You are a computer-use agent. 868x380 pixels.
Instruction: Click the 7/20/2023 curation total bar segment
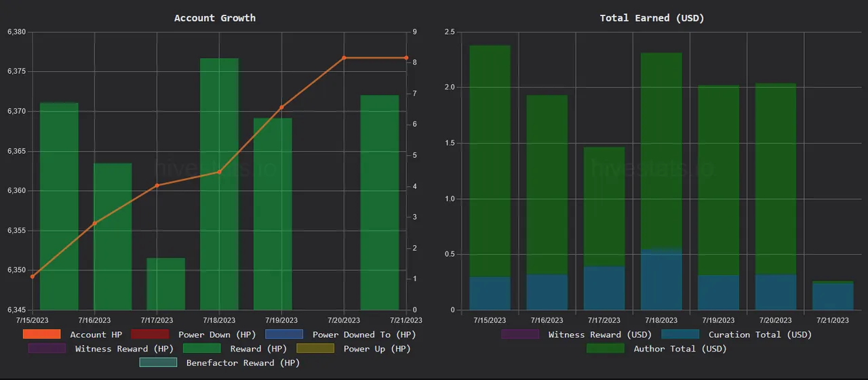pos(776,292)
